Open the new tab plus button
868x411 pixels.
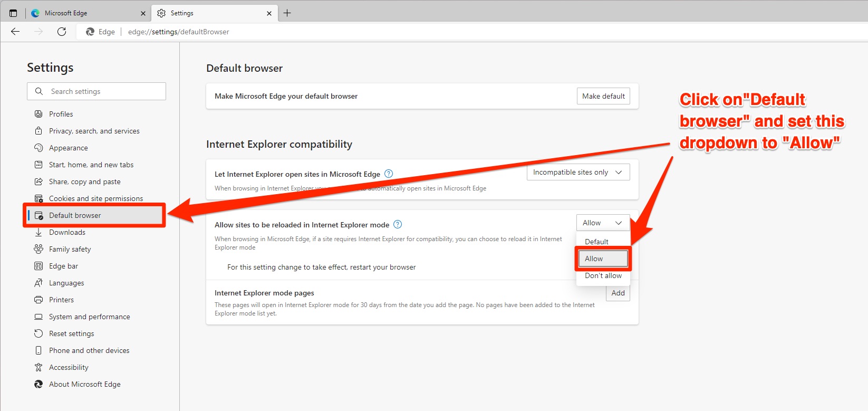click(x=287, y=13)
